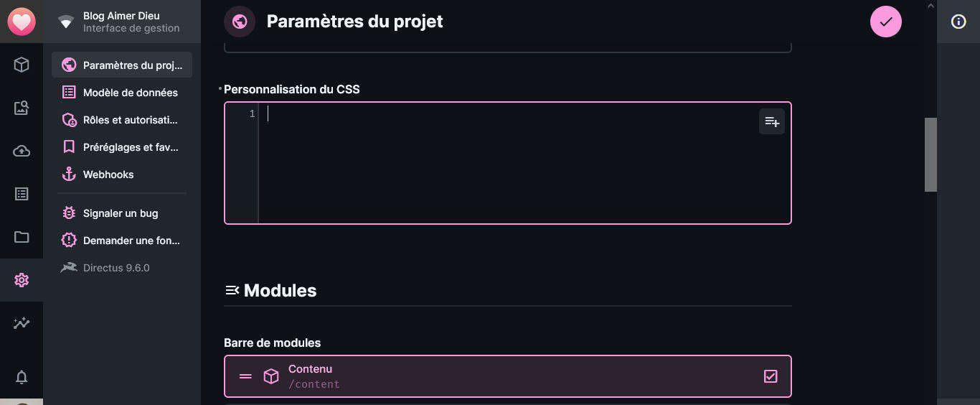
Task: Open notifications bell icon
Action: tap(22, 377)
